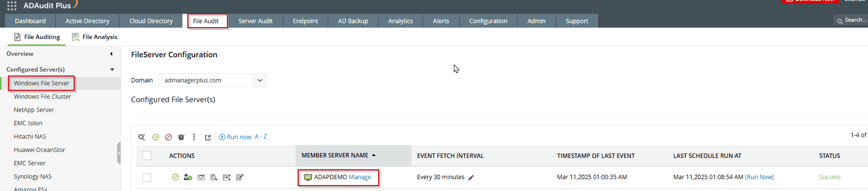Image resolution: width=868 pixels, height=191 pixels.
Task: Click the search filter icon above the table
Action: (142, 137)
